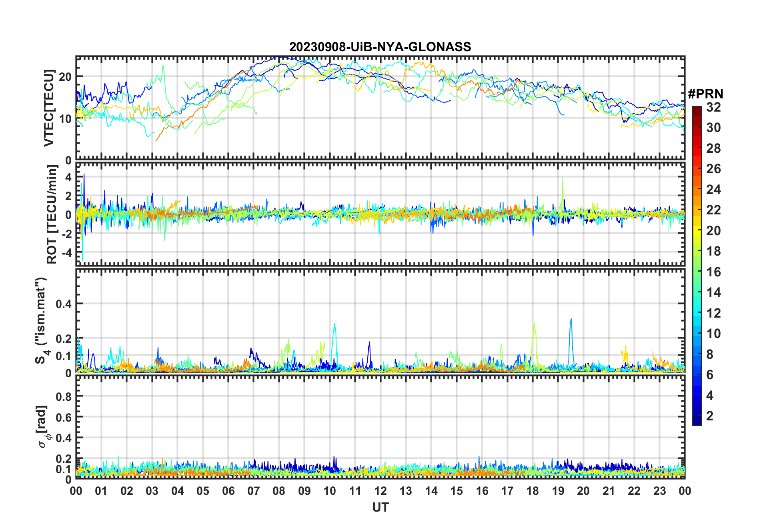Select the 0.6 tick label on the sigma-phi axis
The height and width of the screenshot is (532, 761).
[x=64, y=417]
